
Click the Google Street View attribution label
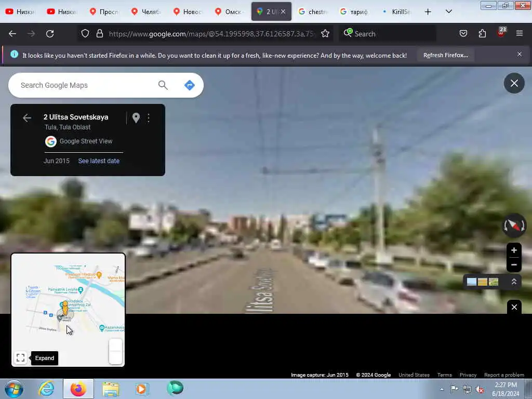[86, 141]
